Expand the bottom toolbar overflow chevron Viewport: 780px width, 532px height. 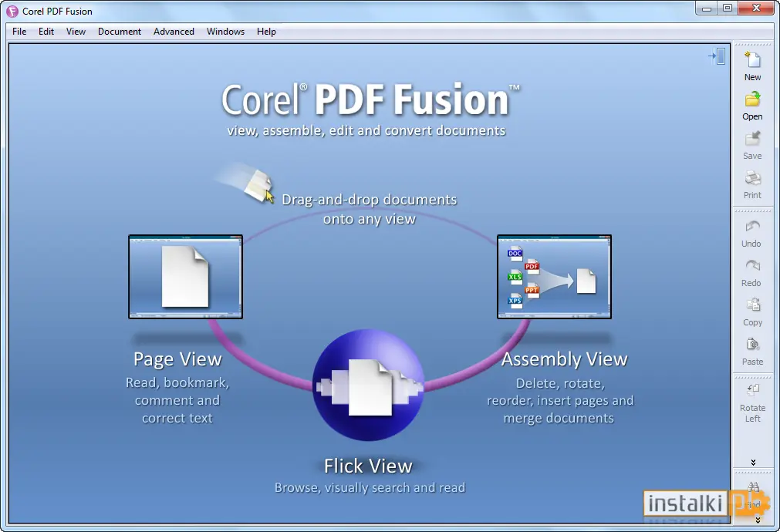point(758,520)
